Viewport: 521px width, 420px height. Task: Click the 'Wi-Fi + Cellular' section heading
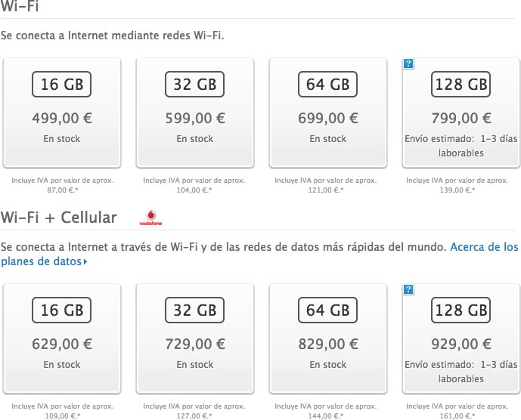(59, 218)
